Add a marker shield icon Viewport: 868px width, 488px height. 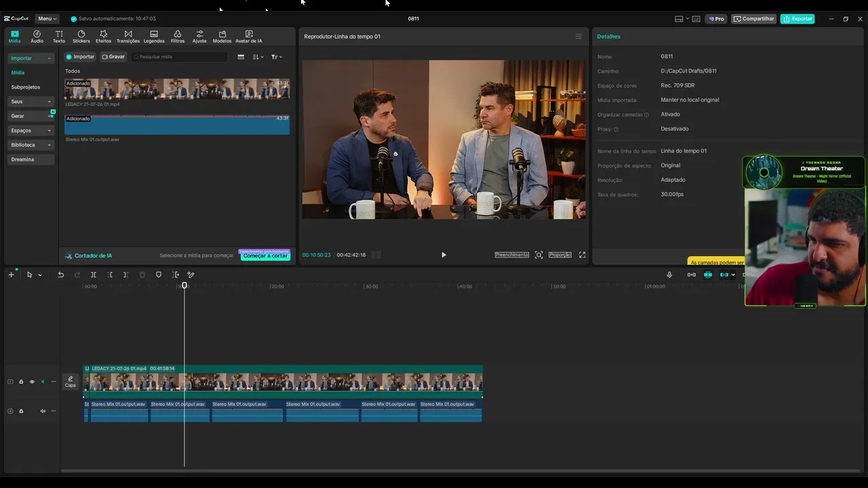[x=159, y=274]
